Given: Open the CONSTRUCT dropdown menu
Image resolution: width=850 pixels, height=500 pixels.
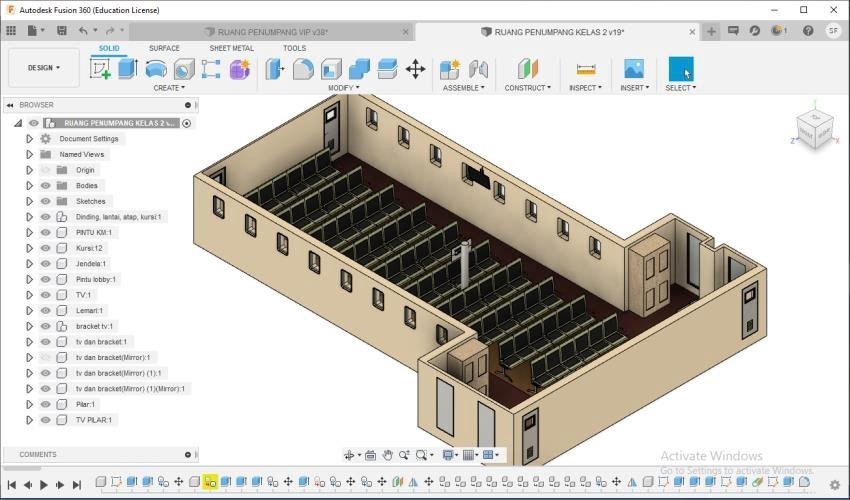Looking at the screenshot, I should click(527, 88).
